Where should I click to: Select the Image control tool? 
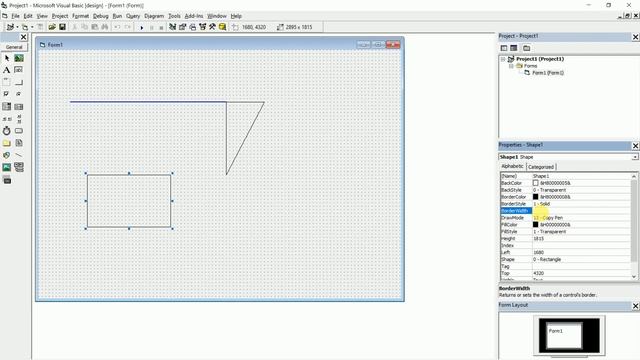coord(7,167)
